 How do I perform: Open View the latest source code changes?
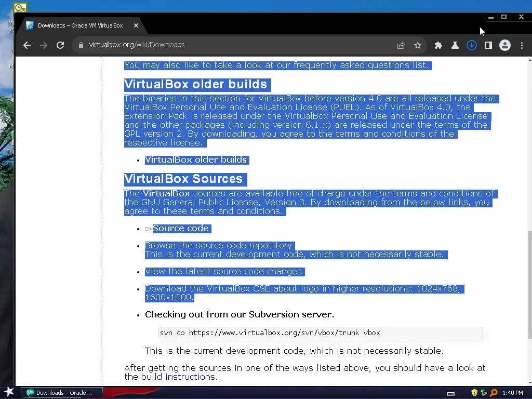pos(223,271)
